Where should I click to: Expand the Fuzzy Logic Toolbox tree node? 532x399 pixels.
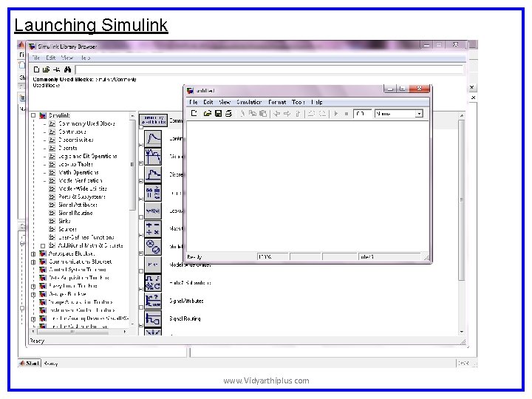point(33,287)
